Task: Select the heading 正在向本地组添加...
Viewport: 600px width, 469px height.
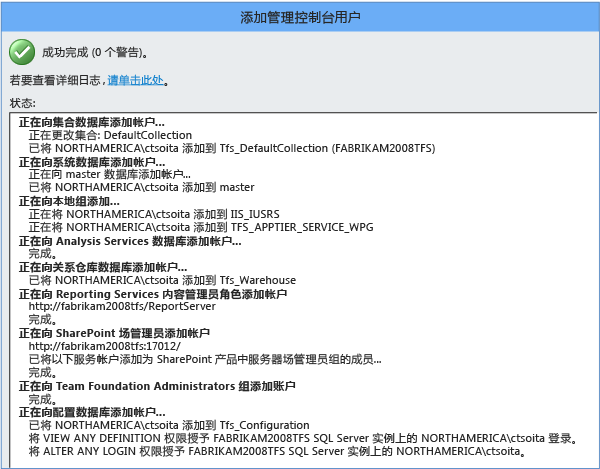Action: click(x=69, y=201)
